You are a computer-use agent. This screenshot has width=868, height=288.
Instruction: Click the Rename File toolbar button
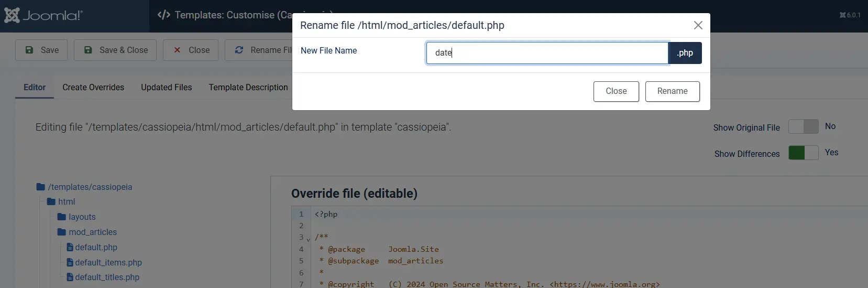[259, 50]
